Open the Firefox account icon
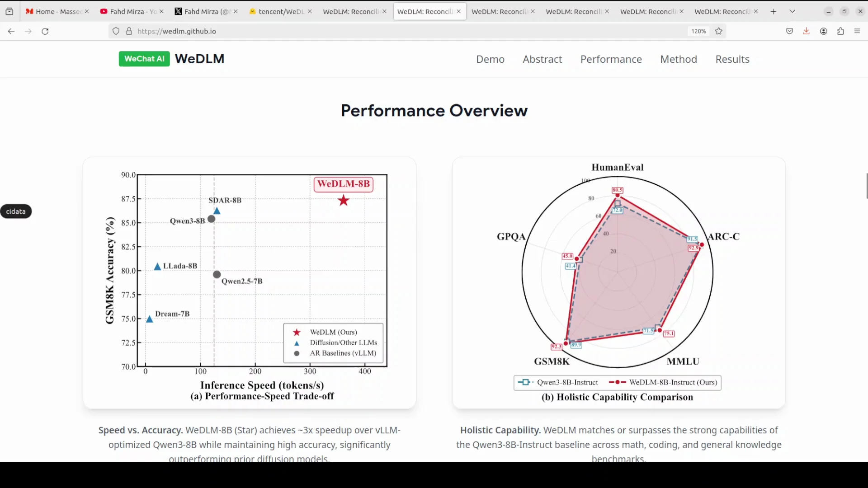The height and width of the screenshot is (488, 868). tap(824, 31)
